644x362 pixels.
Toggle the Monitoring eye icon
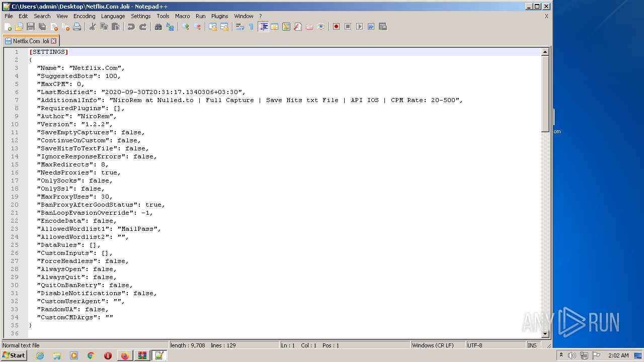coord(321,27)
